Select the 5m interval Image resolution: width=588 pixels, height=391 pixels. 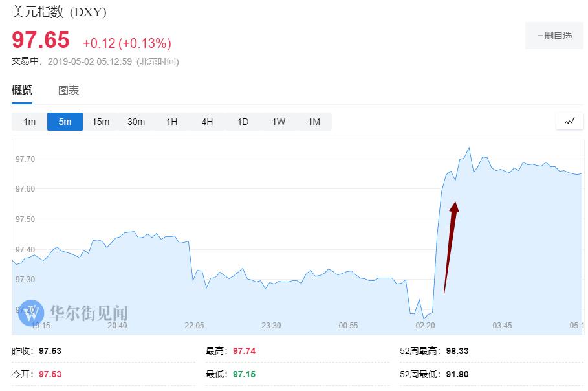pos(65,122)
